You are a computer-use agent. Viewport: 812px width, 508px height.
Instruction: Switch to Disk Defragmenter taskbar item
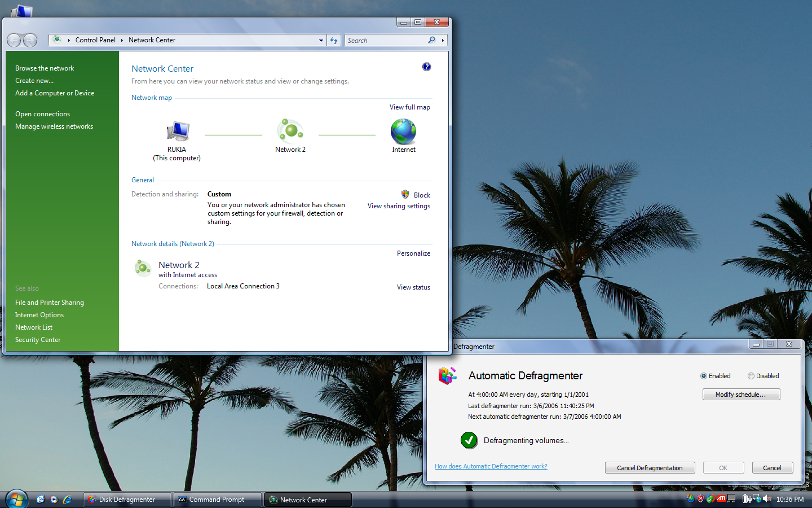pyautogui.click(x=127, y=500)
